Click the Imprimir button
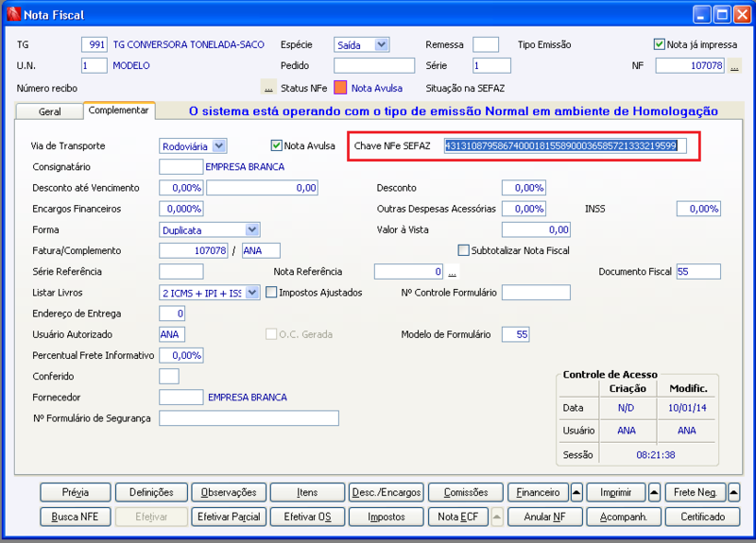 pos(616,492)
